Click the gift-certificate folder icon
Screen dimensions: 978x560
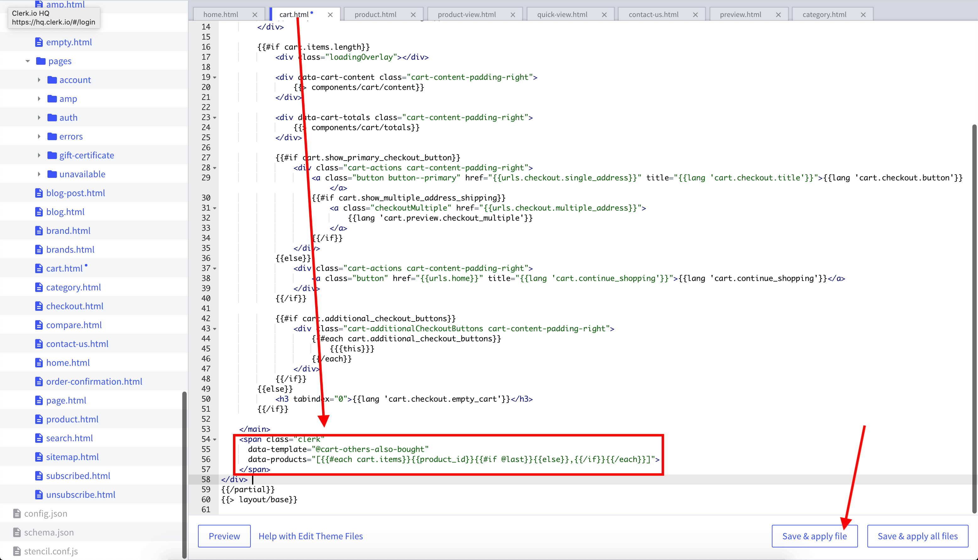click(52, 155)
